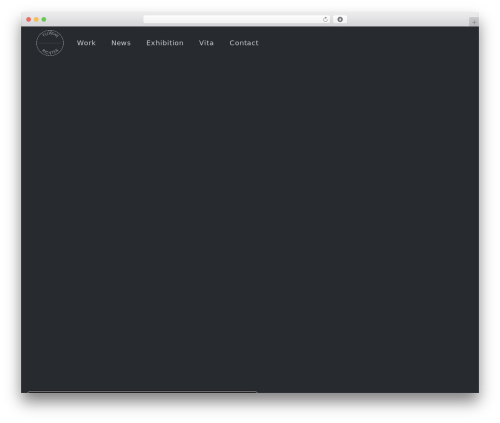Maximize the window with green button
500x423 pixels.
[x=44, y=19]
